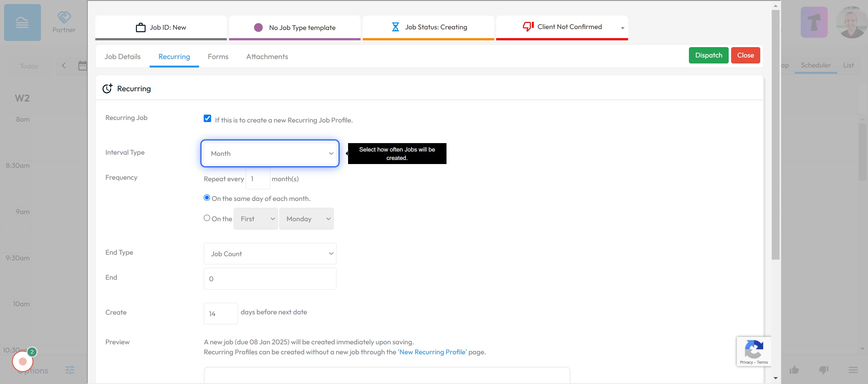Click the dialog vertical scrollbar thumb

[775, 135]
